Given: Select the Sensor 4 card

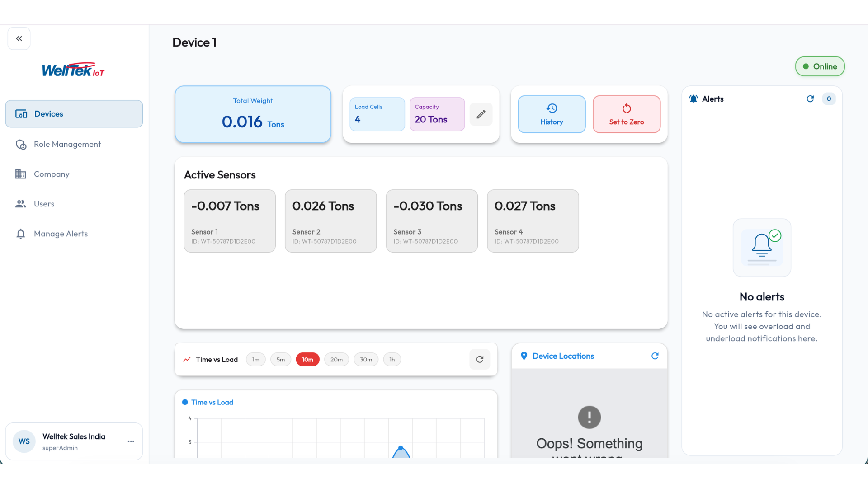Looking at the screenshot, I should point(533,221).
